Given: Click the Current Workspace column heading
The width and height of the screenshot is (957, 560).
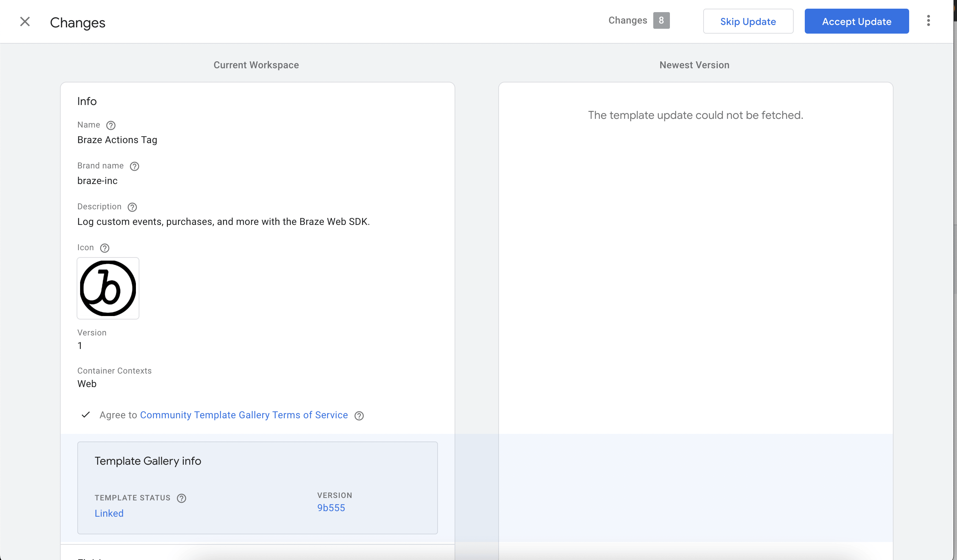Looking at the screenshot, I should [256, 65].
